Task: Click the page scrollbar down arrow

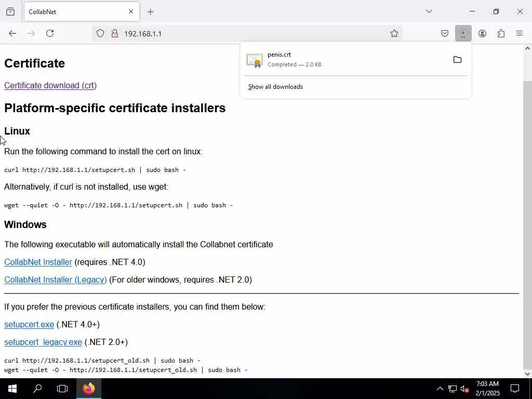Action: pos(527,374)
